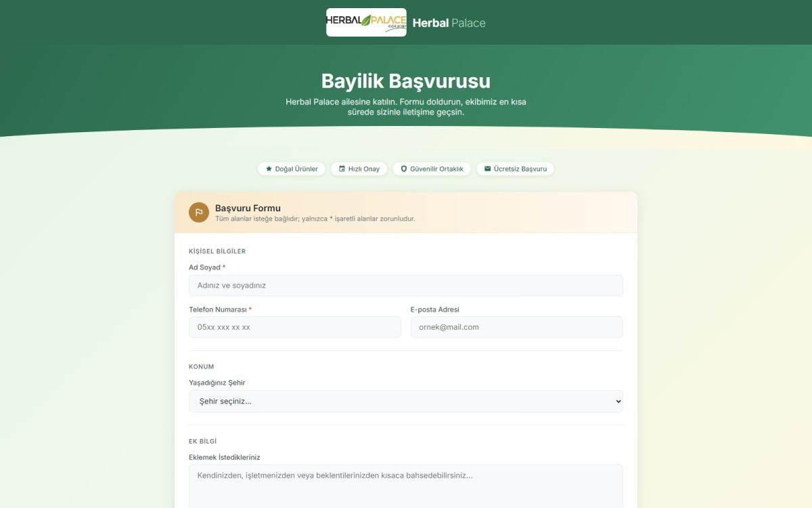Click the KONUM section label
The height and width of the screenshot is (508, 812).
click(x=202, y=366)
